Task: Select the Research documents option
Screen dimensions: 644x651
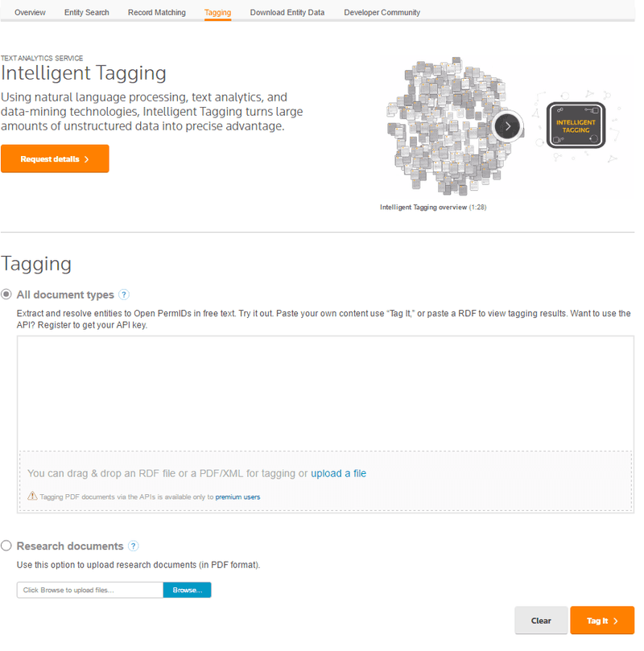Action: (x=6, y=545)
